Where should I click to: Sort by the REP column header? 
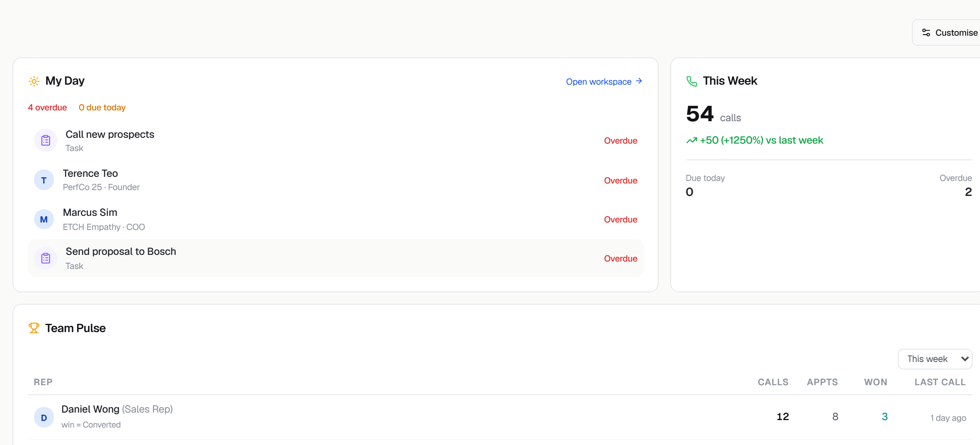point(43,382)
